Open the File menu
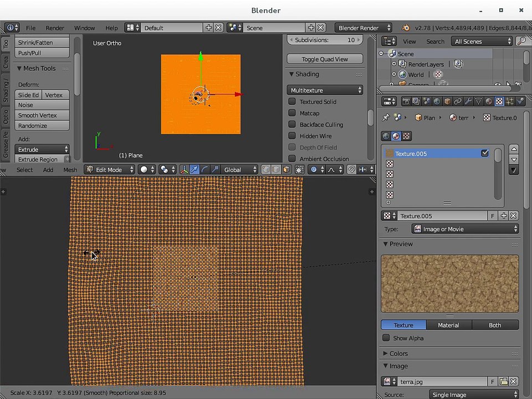This screenshot has width=532, height=399. (x=30, y=28)
